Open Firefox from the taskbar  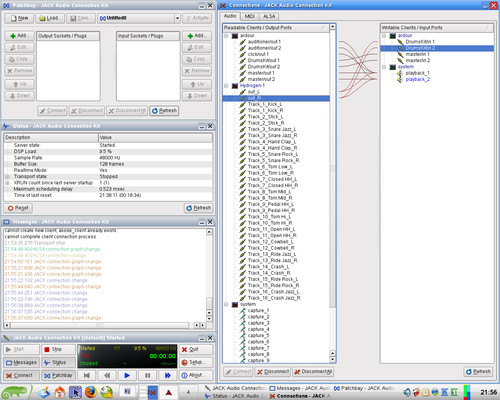[x=91, y=392]
